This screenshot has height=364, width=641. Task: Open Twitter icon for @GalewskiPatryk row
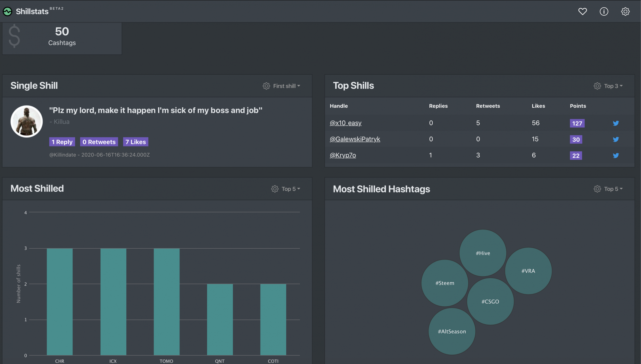pyautogui.click(x=616, y=139)
